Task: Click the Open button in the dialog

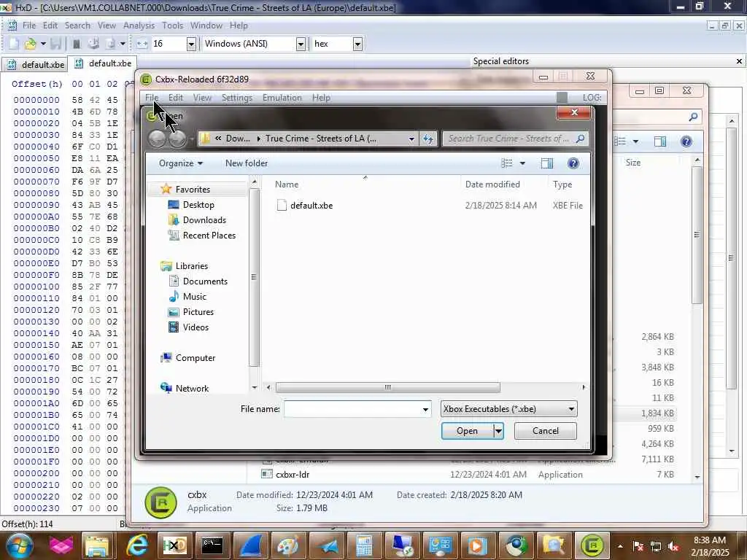Action: tap(468, 431)
